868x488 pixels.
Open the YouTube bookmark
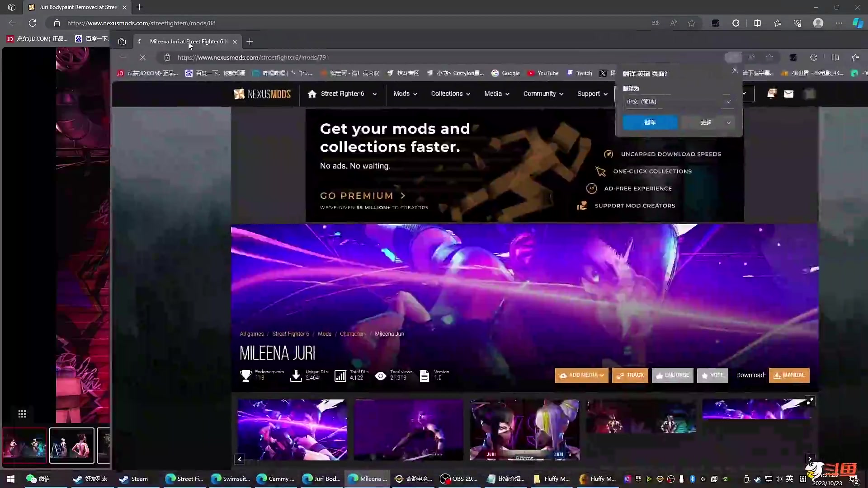point(543,73)
